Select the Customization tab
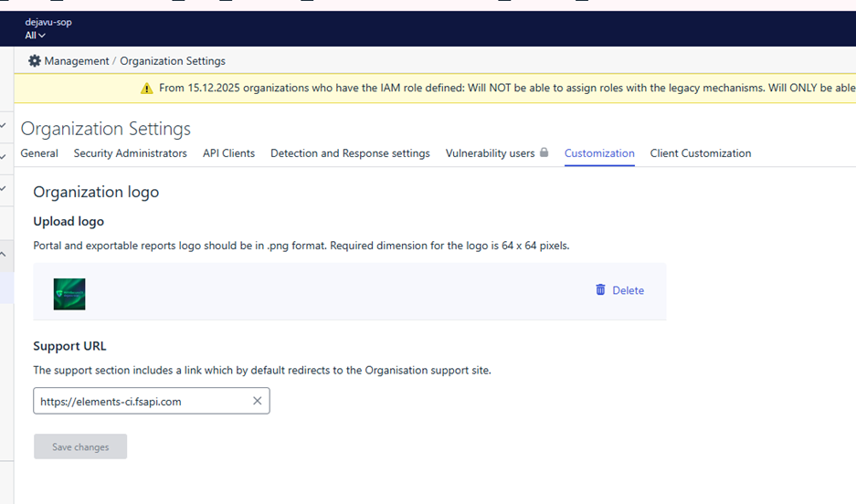This screenshot has height=504, width=856. tap(599, 153)
